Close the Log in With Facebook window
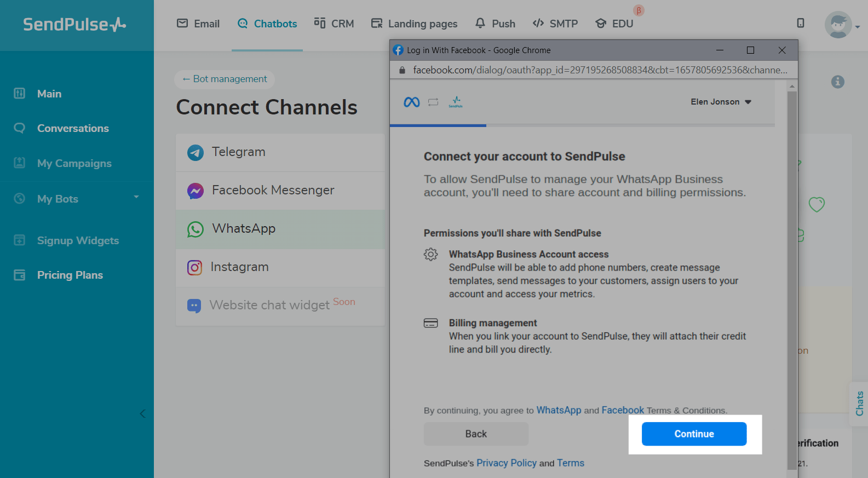The width and height of the screenshot is (868, 478). click(x=782, y=50)
